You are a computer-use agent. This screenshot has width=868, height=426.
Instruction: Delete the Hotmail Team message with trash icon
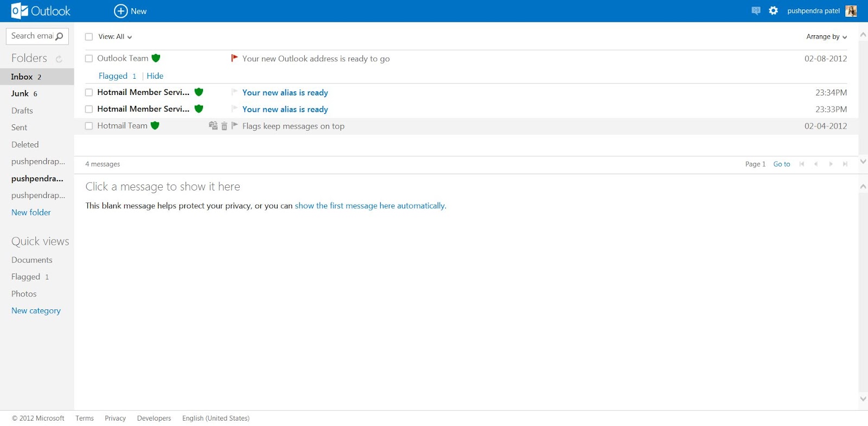tap(224, 126)
